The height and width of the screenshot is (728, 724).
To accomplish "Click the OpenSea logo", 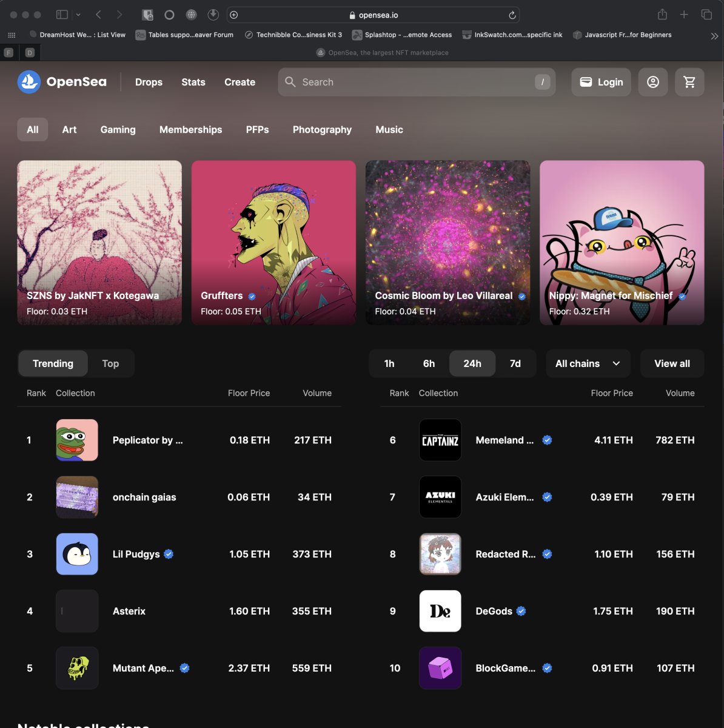I will tap(62, 82).
